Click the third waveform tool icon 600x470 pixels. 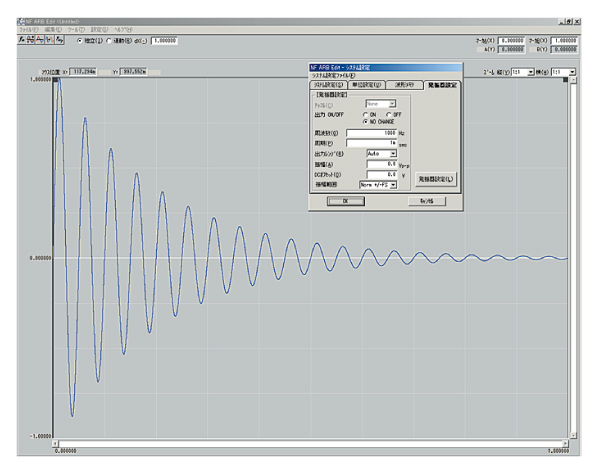pyautogui.click(x=37, y=40)
